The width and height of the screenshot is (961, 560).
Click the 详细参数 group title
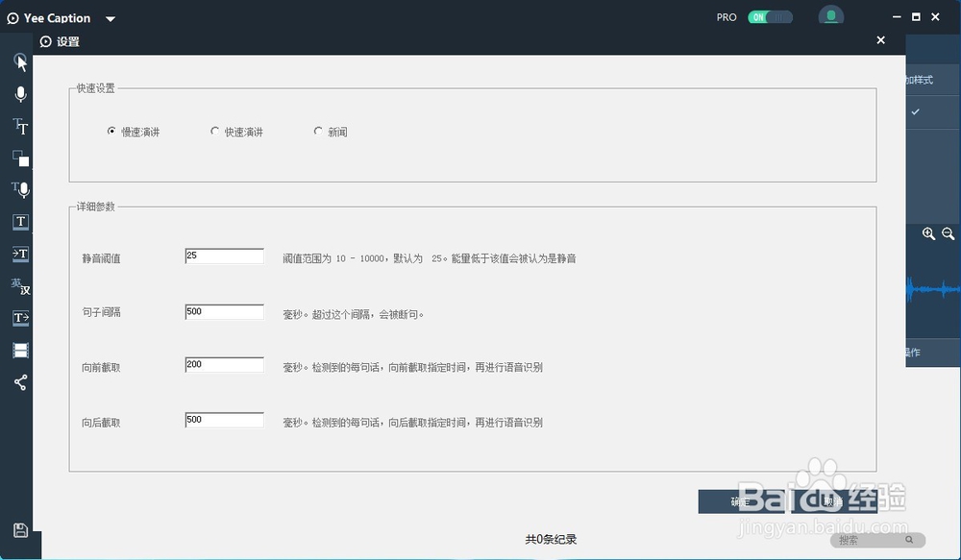[x=95, y=207]
